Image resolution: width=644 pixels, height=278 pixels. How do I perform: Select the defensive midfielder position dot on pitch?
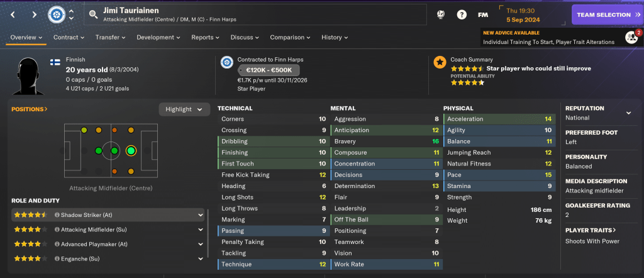point(98,151)
